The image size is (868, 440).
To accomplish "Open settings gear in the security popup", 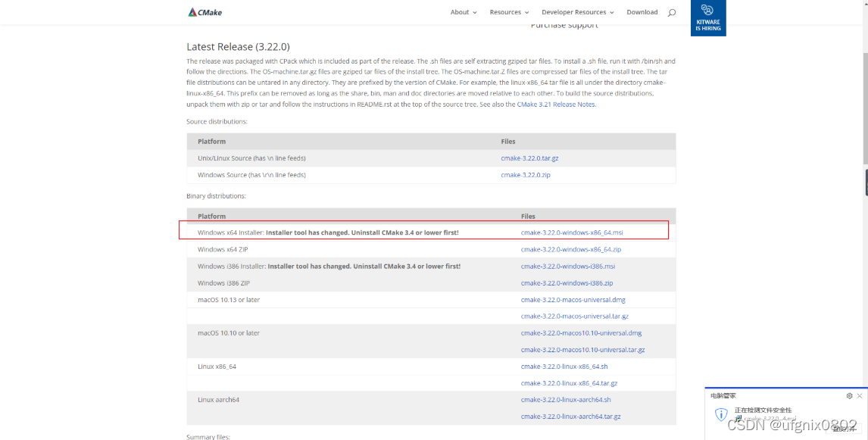I will [849, 396].
